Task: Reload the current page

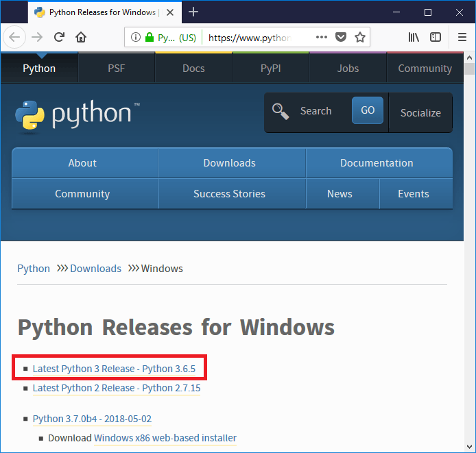Action: point(59,37)
